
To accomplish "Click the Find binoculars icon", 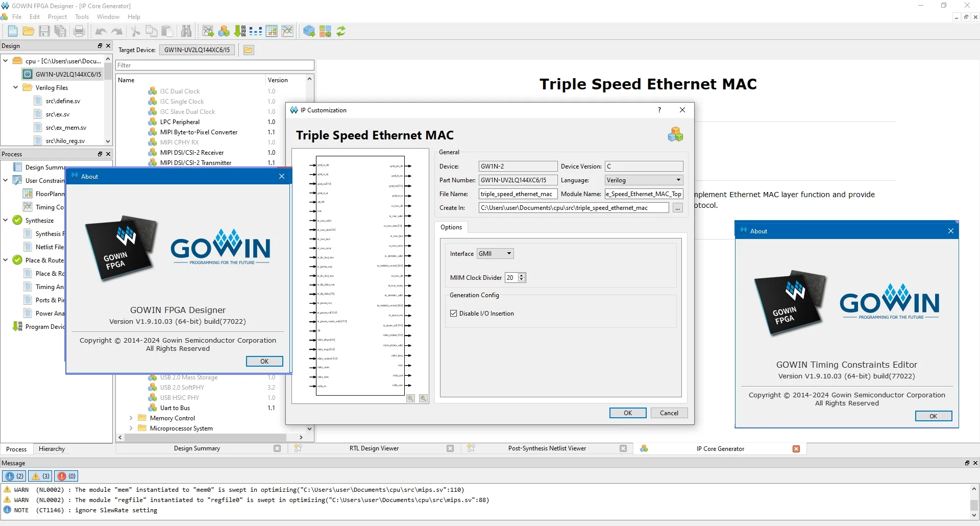I will pyautogui.click(x=186, y=31).
